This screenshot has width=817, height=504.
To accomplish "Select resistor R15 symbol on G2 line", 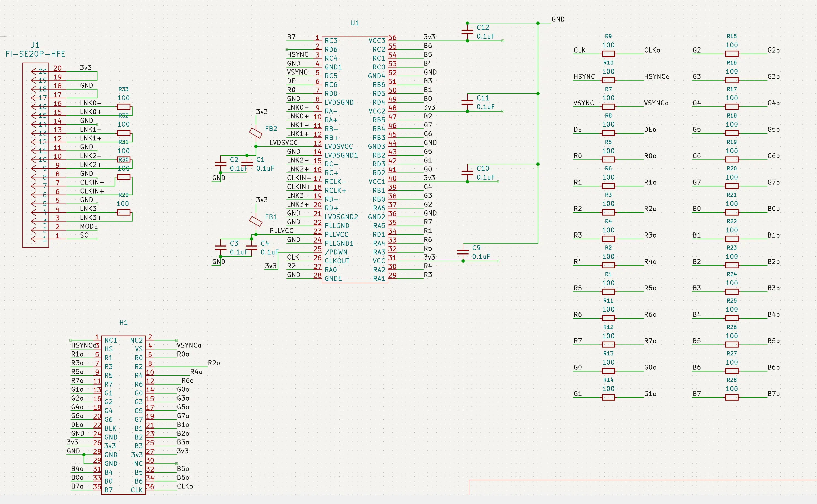I will [x=732, y=54].
